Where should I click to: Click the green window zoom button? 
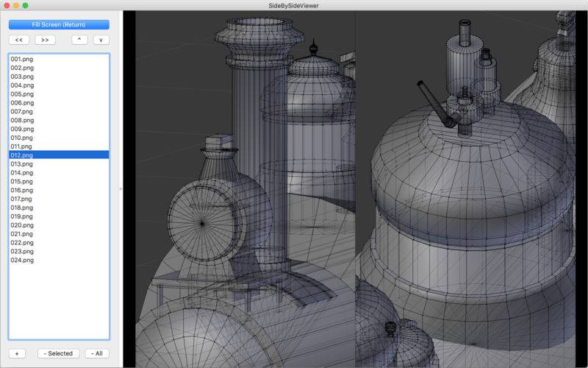25,5
